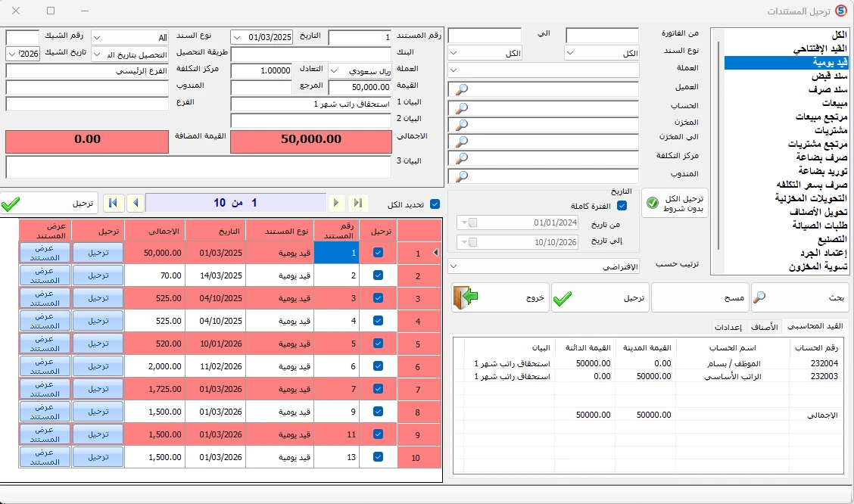Click the من الفاتورة input field
This screenshot has height=504, width=854.
tap(602, 36)
